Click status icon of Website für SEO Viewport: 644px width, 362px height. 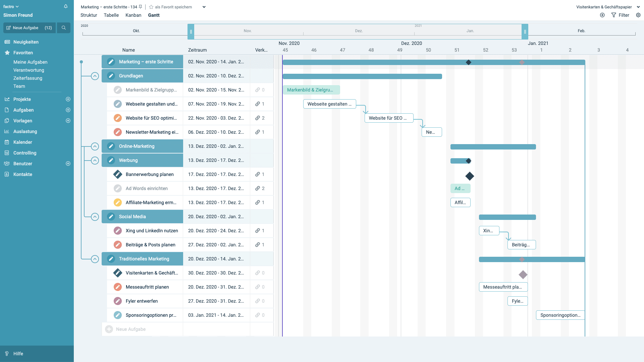pyautogui.click(x=118, y=118)
